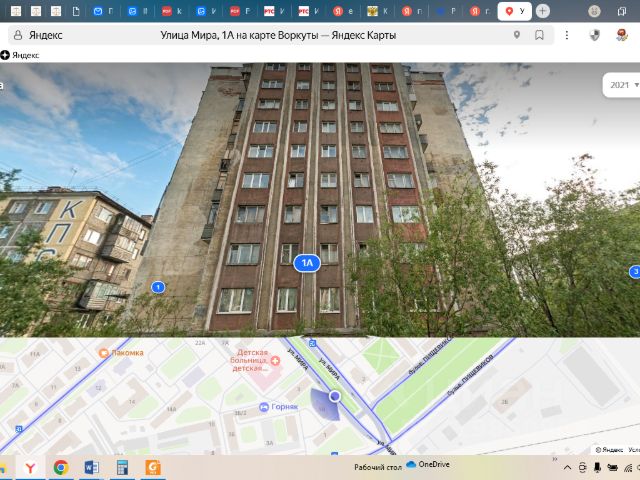640x480 pixels.
Task: Click the profile avatar in the tab bar
Action: point(594,11)
